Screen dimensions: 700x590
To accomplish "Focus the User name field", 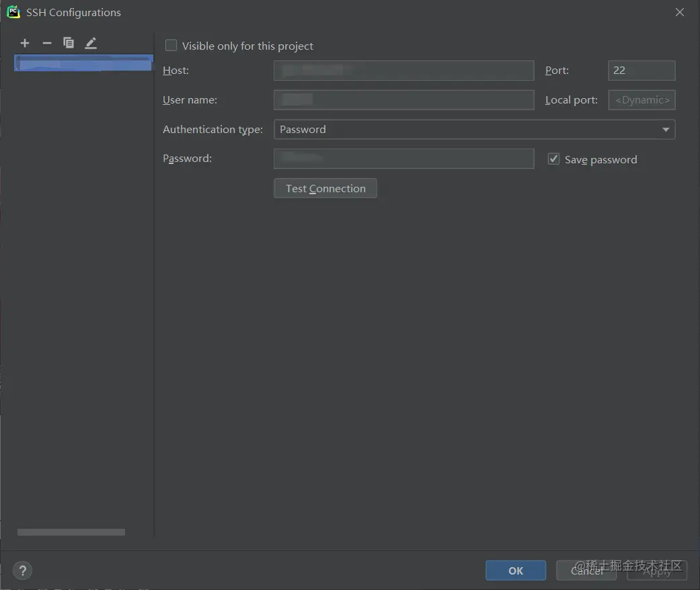I will (x=403, y=99).
